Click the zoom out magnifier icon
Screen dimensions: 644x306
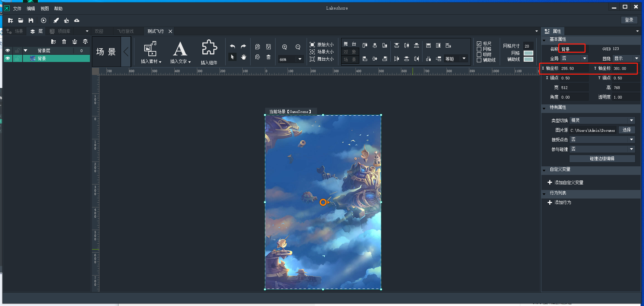pos(298,47)
